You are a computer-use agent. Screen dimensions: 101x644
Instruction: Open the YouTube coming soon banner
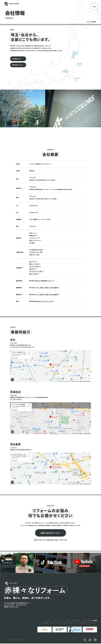click(84, 563)
